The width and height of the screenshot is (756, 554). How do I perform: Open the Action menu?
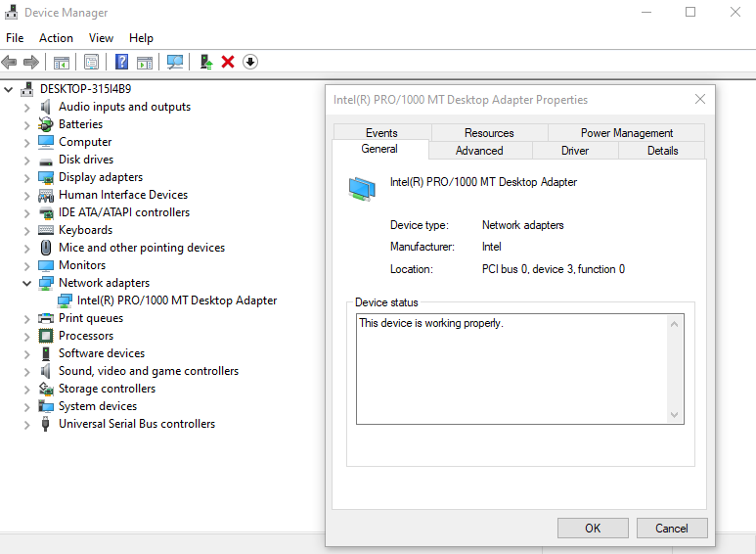pos(56,38)
